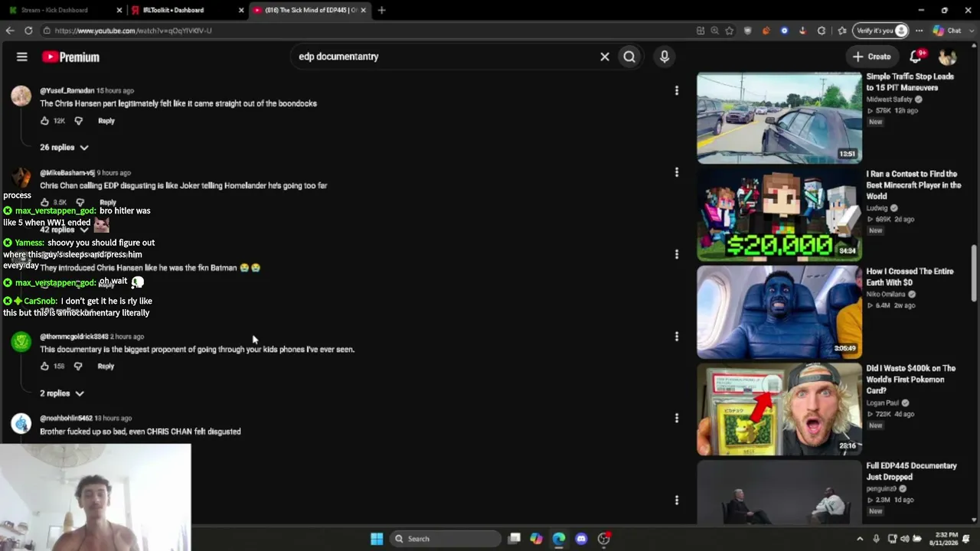This screenshot has width=980, height=551.
Task: Click the Windows taskbar Search box
Action: (445, 539)
